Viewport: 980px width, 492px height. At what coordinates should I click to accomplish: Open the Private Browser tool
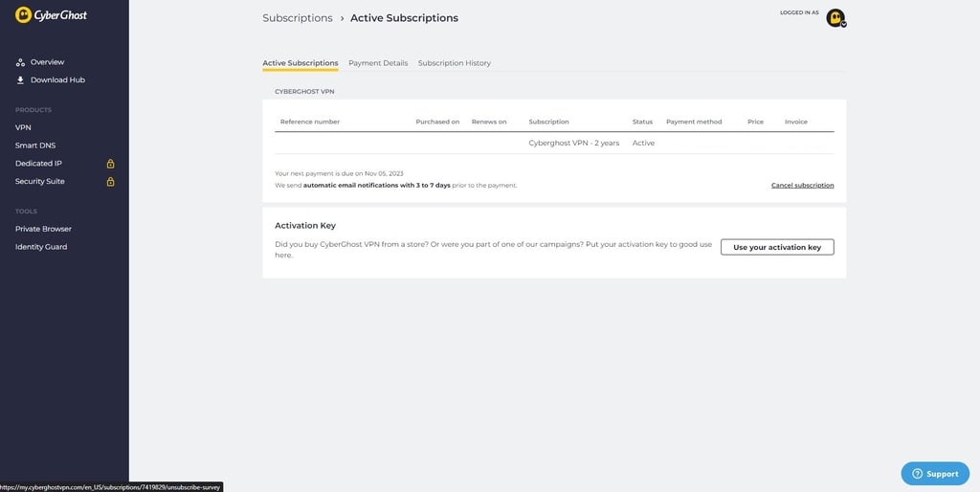[x=43, y=229]
